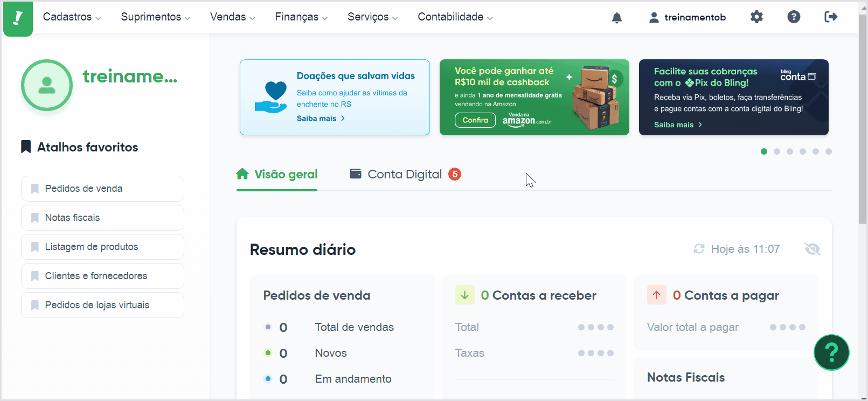Viewport: 868px width, 401px height.
Task: Click the Pedidos de venda card heading
Action: coord(317,295)
